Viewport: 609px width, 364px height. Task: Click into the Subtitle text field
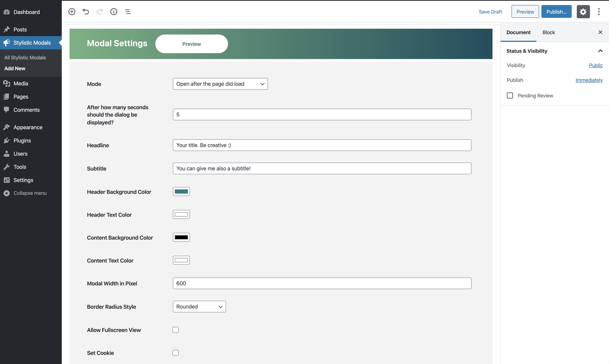click(322, 168)
